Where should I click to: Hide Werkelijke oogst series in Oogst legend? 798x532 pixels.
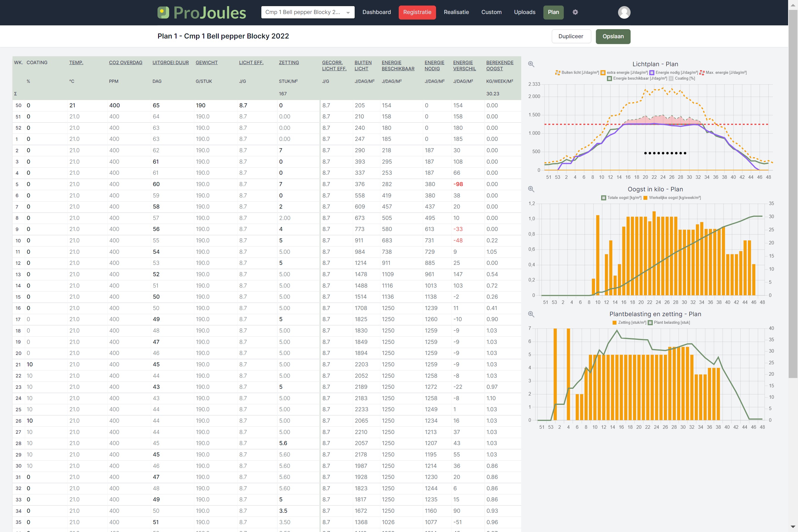pyautogui.click(x=645, y=198)
